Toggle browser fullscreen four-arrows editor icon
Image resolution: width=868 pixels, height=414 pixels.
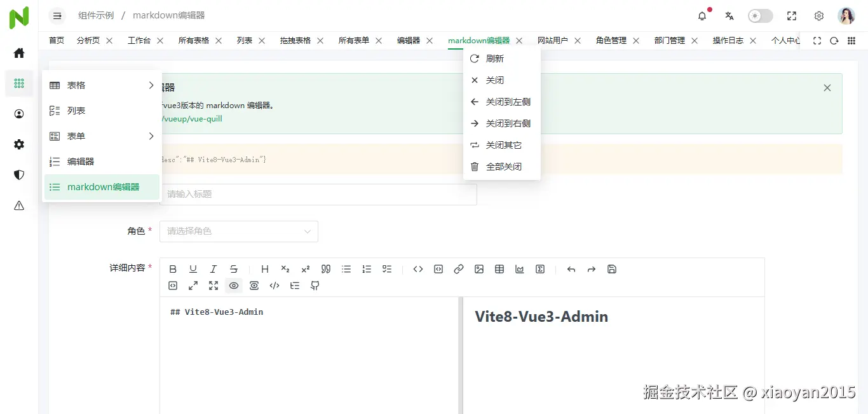[214, 286]
